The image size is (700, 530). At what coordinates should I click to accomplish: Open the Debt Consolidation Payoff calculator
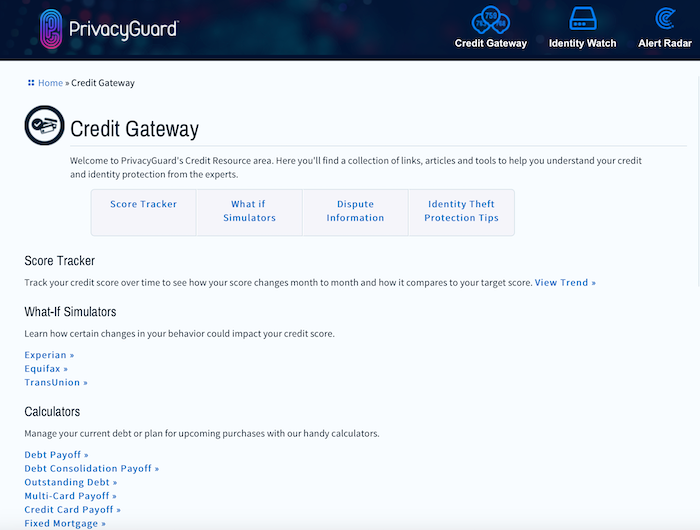tap(92, 469)
